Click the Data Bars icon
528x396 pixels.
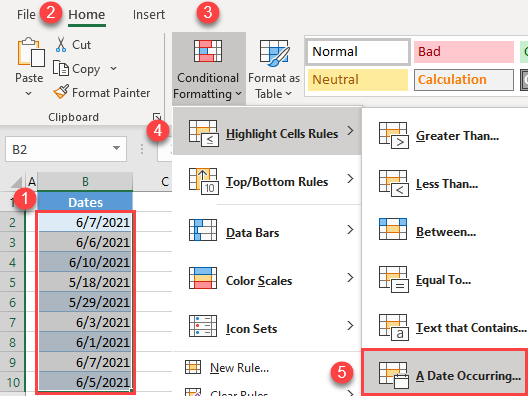[x=203, y=230]
